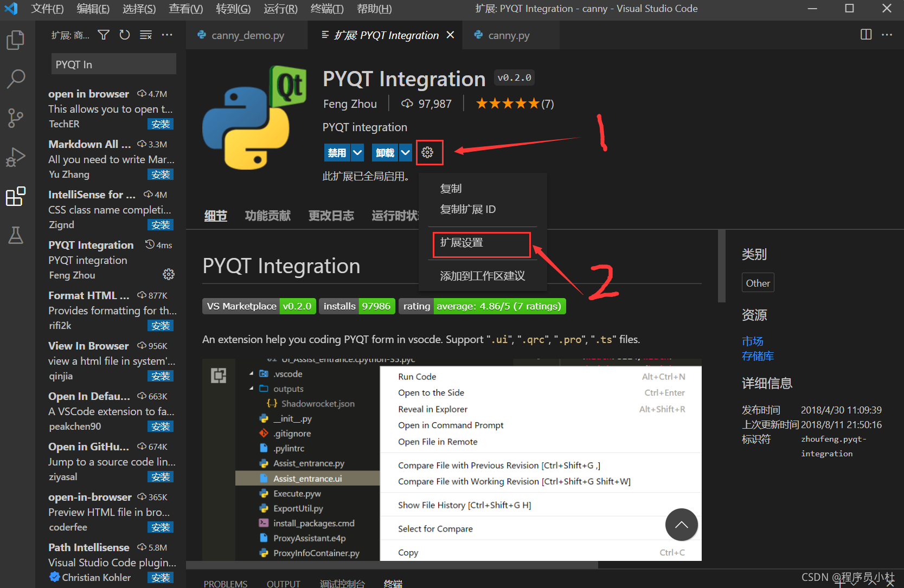Open the PROBLEMS panel tab
904x588 pixels.
coord(226,583)
